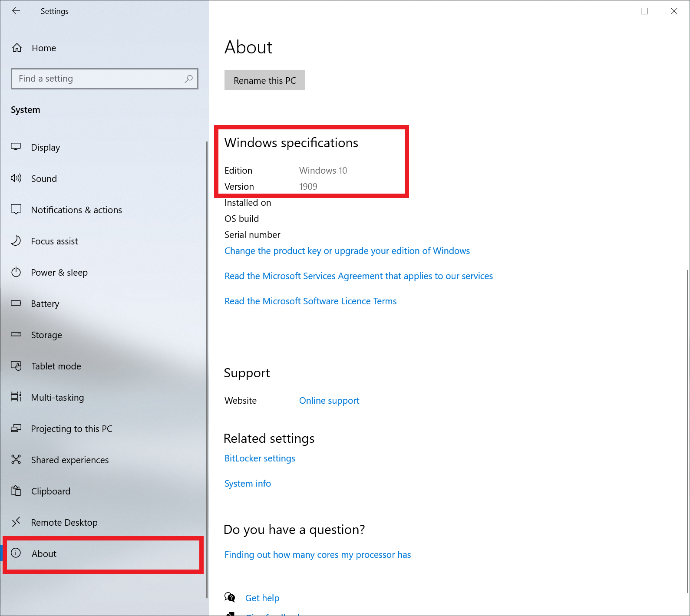
Task: Select Shared experiences
Action: [x=103, y=460]
